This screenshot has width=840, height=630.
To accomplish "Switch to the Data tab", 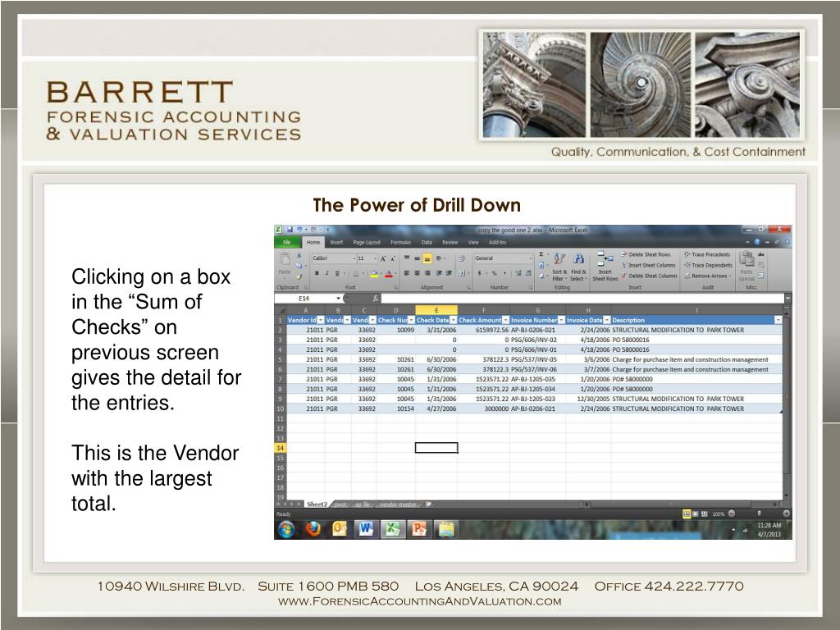I will click(427, 242).
